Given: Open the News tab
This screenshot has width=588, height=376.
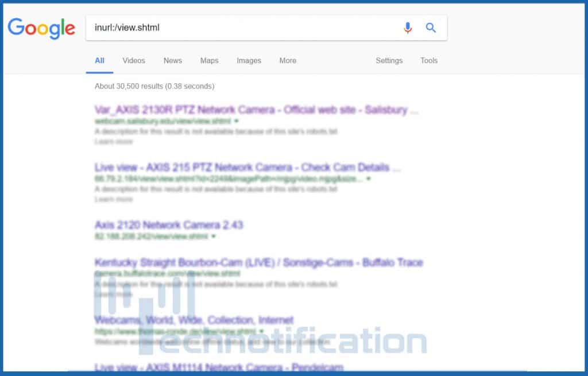Looking at the screenshot, I should tap(172, 60).
